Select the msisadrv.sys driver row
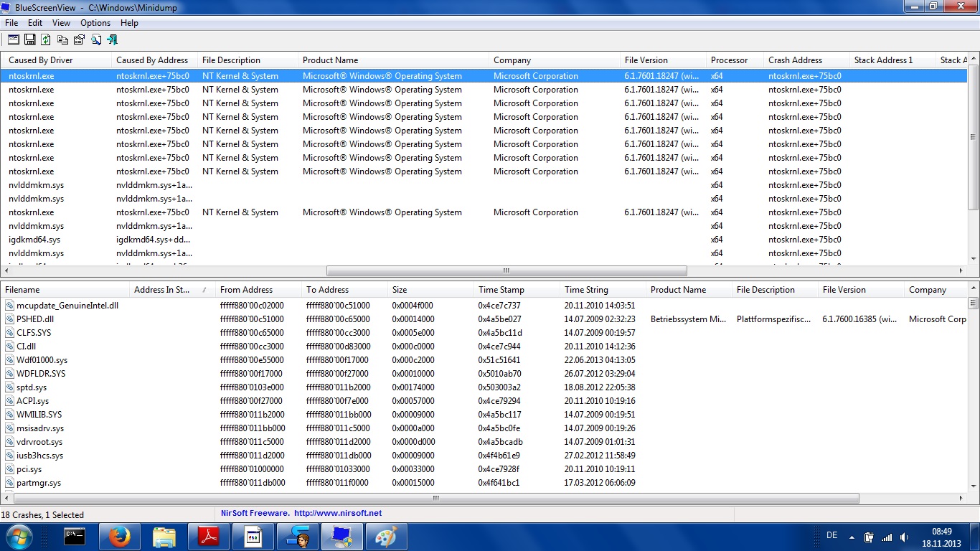The width and height of the screenshot is (980, 551). [x=484, y=428]
